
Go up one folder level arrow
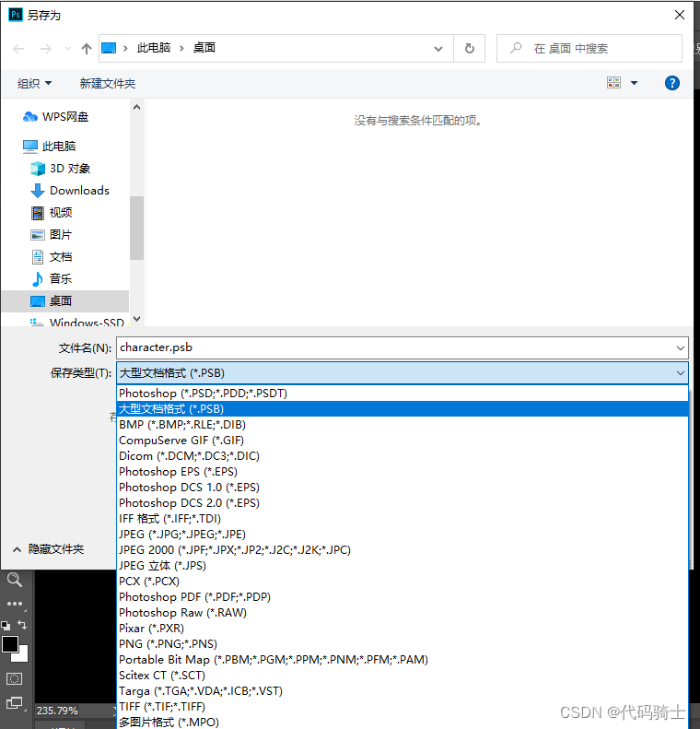pyautogui.click(x=87, y=48)
